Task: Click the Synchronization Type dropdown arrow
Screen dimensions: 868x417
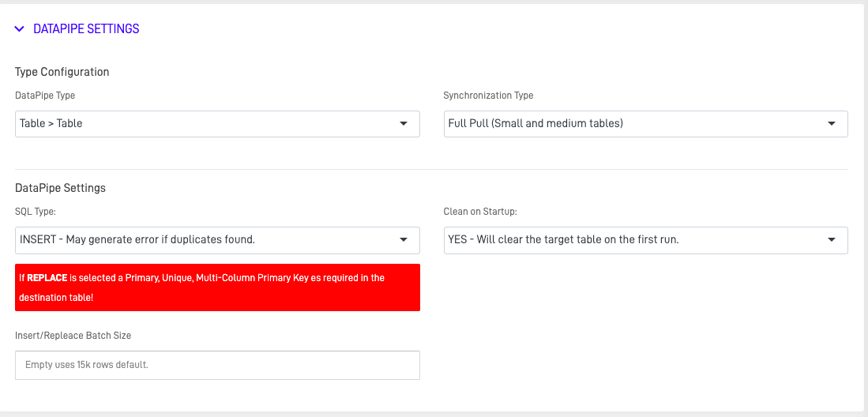Action: (x=832, y=124)
